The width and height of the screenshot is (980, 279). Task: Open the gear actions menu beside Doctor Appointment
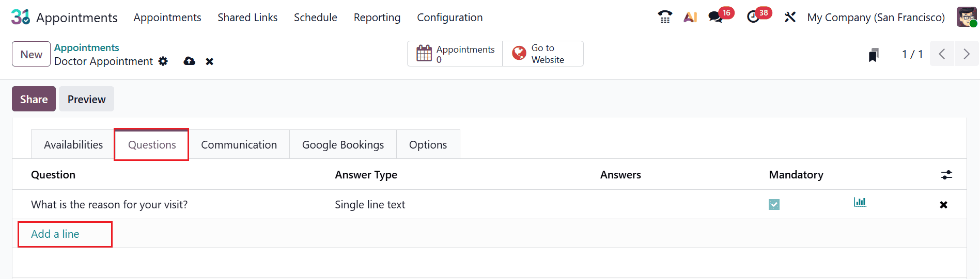click(163, 61)
